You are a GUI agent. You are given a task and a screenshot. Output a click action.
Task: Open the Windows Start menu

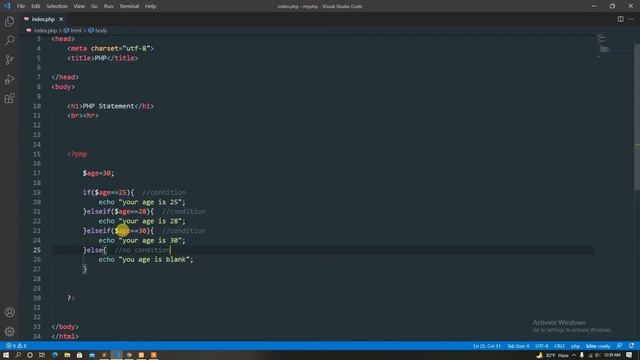6,355
